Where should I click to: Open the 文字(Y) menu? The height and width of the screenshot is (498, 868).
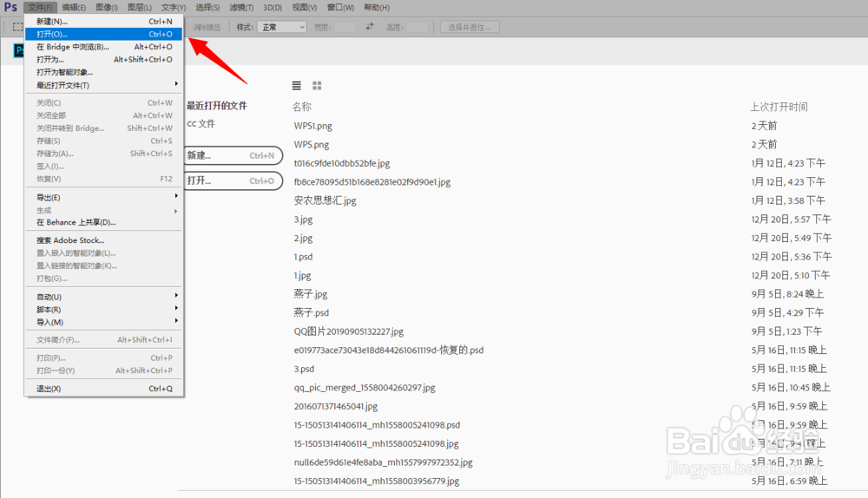point(174,7)
